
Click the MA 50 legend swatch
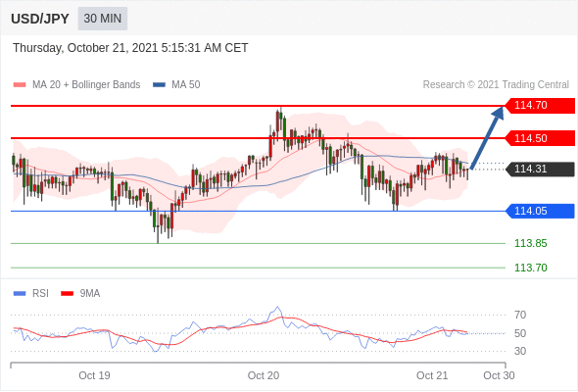pos(159,85)
